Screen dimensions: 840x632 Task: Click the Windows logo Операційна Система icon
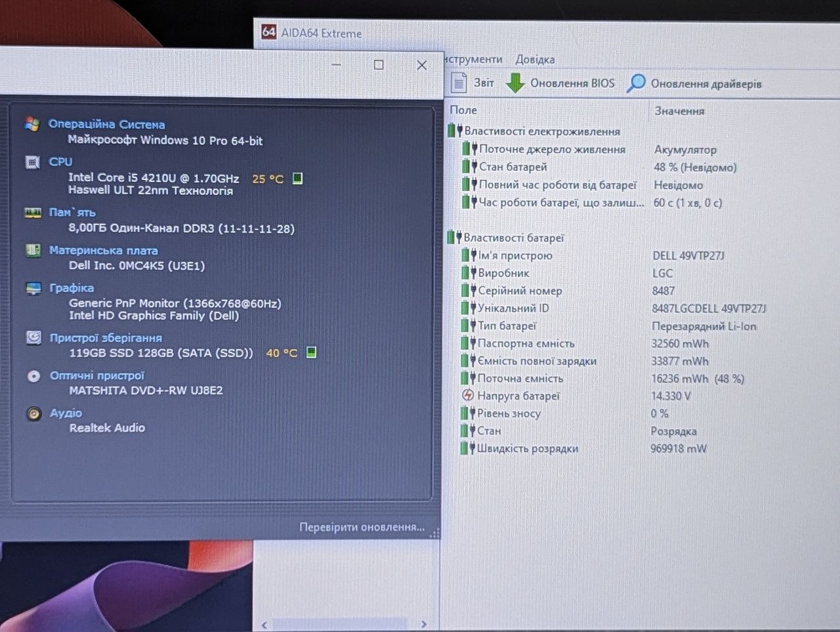[x=32, y=123]
